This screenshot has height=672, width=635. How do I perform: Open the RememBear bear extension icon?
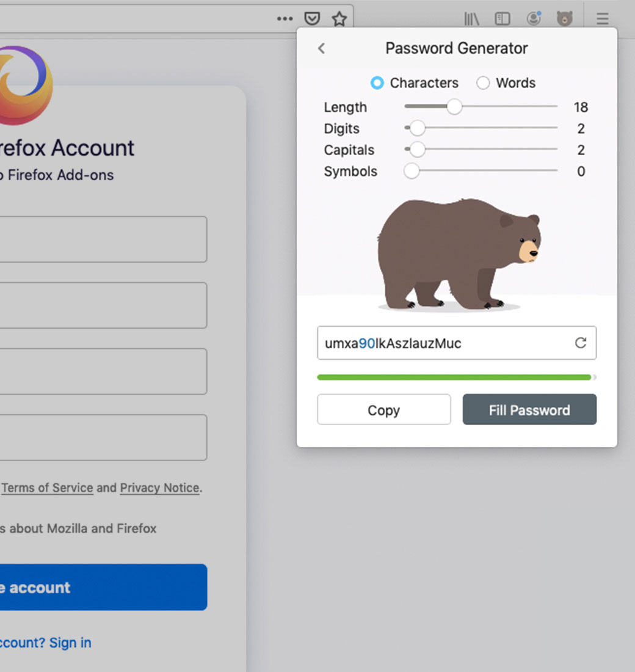pyautogui.click(x=565, y=19)
